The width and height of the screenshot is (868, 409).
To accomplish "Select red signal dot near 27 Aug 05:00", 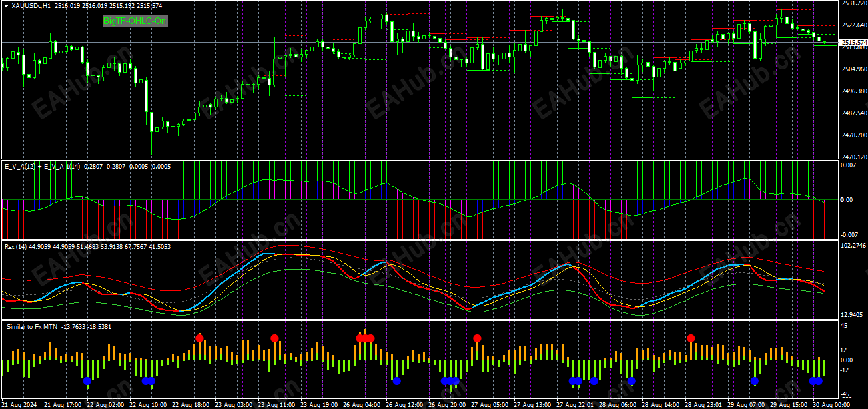I will coord(477,338).
